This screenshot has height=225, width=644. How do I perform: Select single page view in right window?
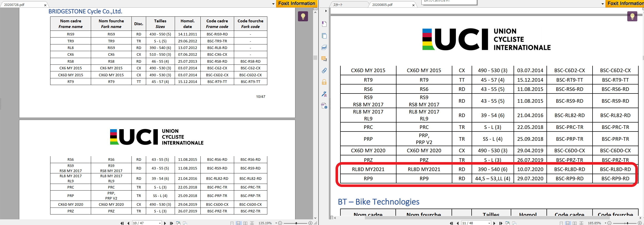tap(561, 223)
